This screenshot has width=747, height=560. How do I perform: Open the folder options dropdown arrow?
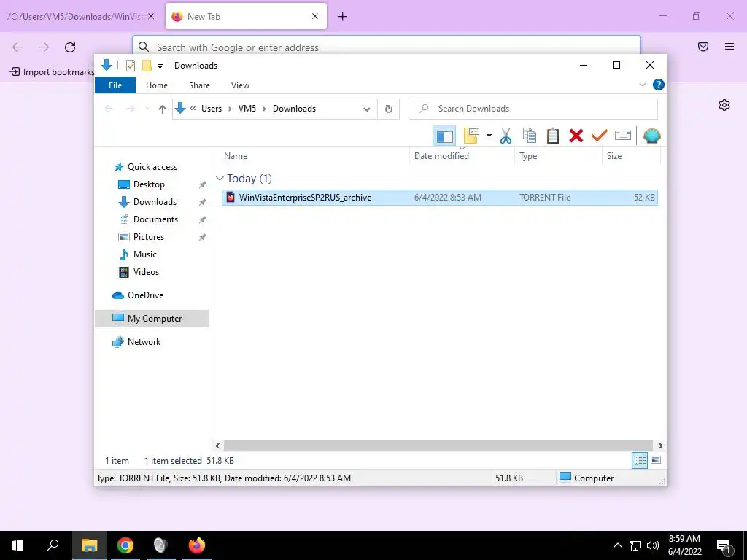click(489, 136)
